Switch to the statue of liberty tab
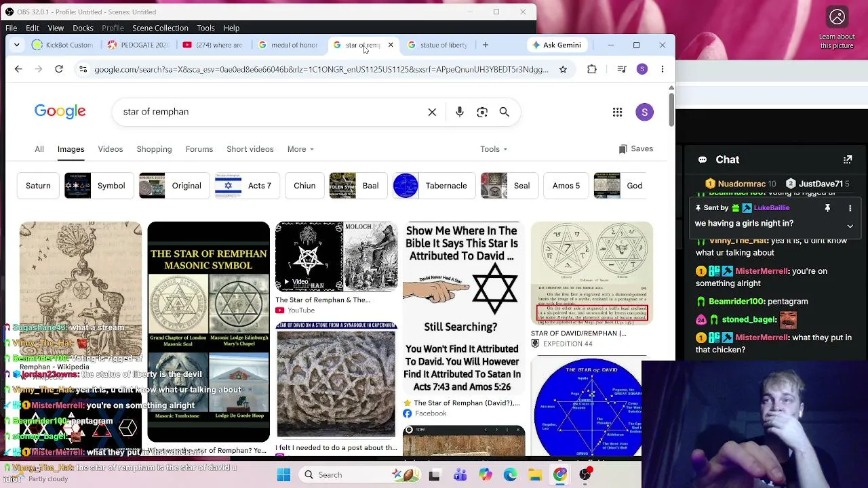The width and height of the screenshot is (868, 488). 437,45
